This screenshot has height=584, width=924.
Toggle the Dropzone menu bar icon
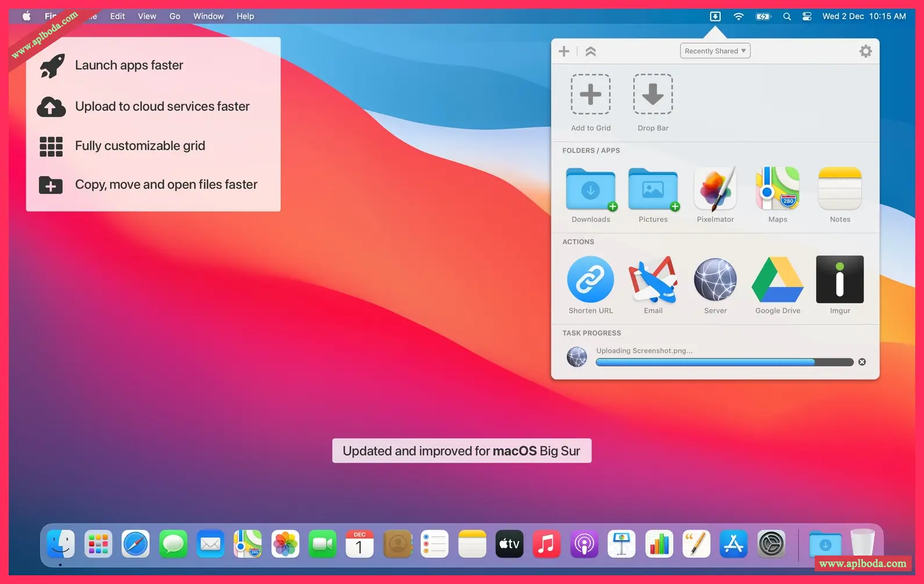pyautogui.click(x=715, y=16)
